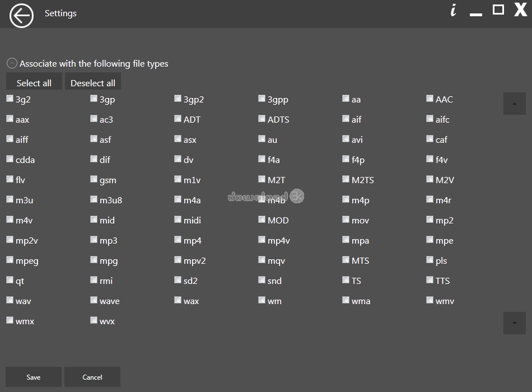
Task: Toggle the mp4 file type checkbox
Action: pos(178,240)
